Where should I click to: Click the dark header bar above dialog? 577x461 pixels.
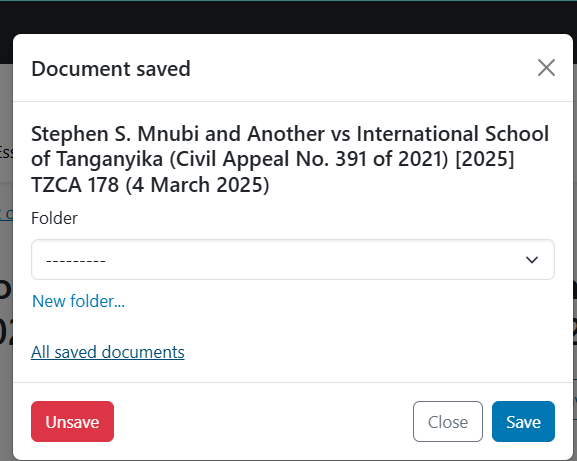288,17
